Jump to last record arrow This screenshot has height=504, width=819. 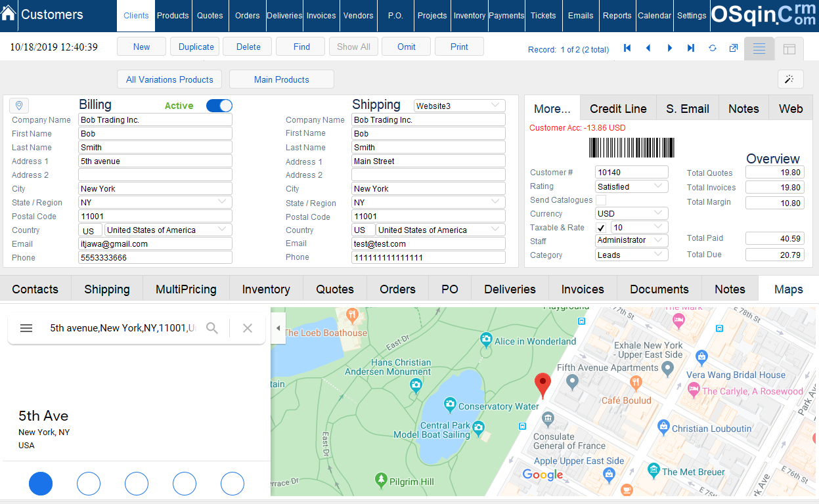(691, 48)
